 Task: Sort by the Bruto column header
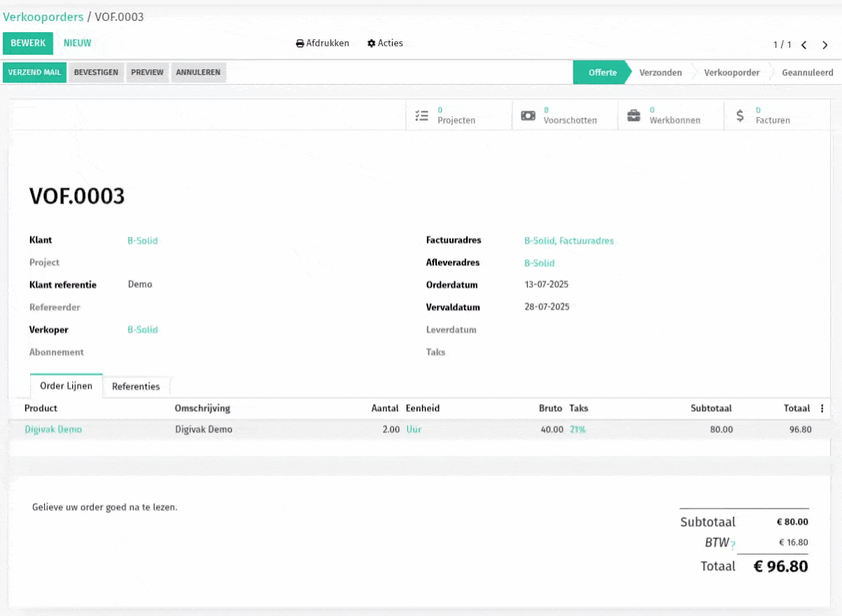550,408
